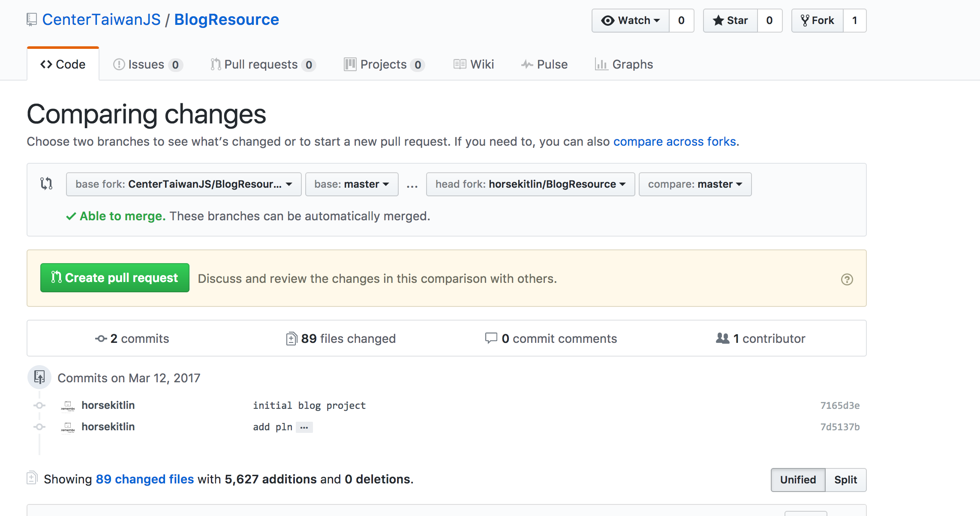The width and height of the screenshot is (980, 516).
Task: Switch diff view to Split
Action: (845, 480)
